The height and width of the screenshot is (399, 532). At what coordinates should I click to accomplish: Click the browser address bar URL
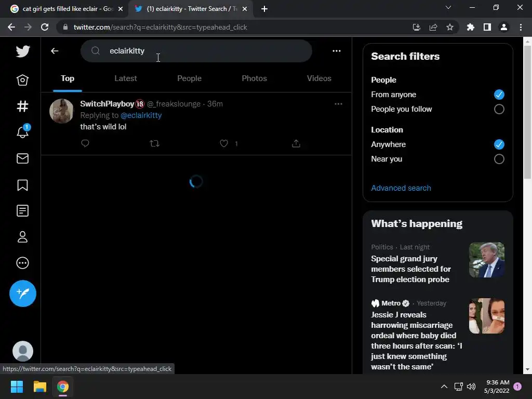click(x=160, y=27)
